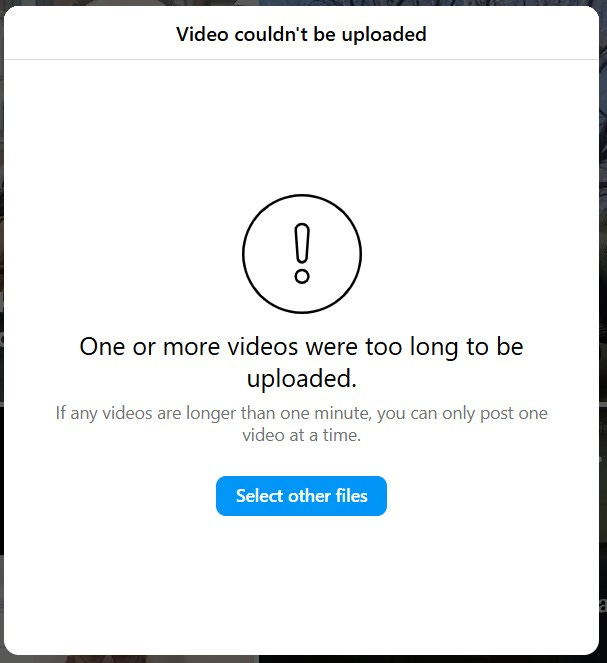Click the exclamation mark warning icon

pos(302,254)
